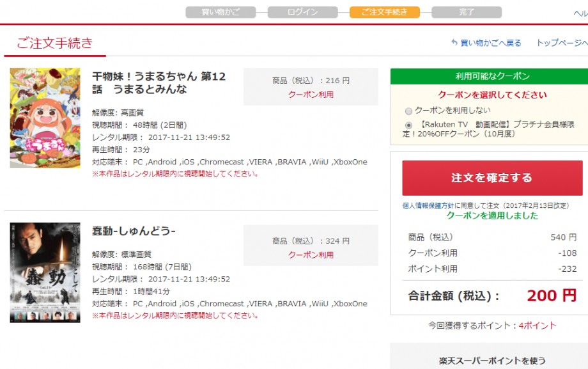Click the back arrow icon beside 買い物かごへ戻る
Screen dimensions: 588x369
454,43
